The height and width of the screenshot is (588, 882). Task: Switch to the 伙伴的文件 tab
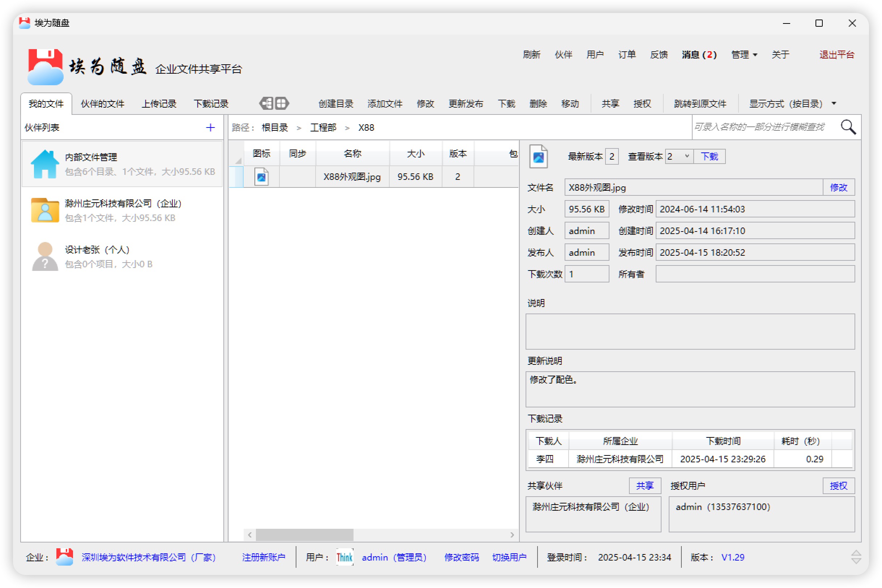[x=102, y=104]
